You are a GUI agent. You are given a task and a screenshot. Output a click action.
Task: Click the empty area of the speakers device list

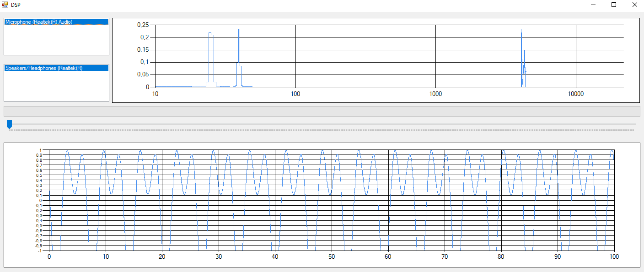tap(56, 86)
